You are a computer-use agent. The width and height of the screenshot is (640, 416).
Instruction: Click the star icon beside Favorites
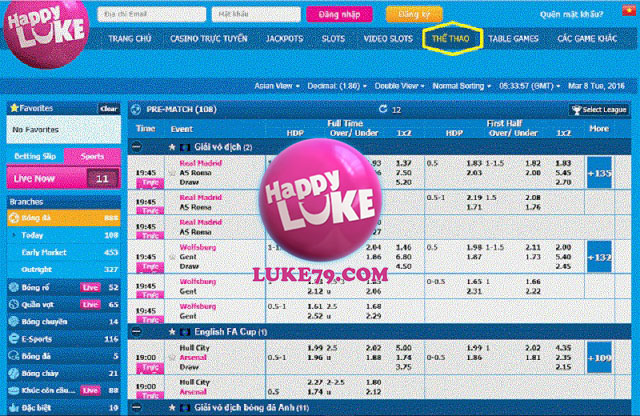14,108
